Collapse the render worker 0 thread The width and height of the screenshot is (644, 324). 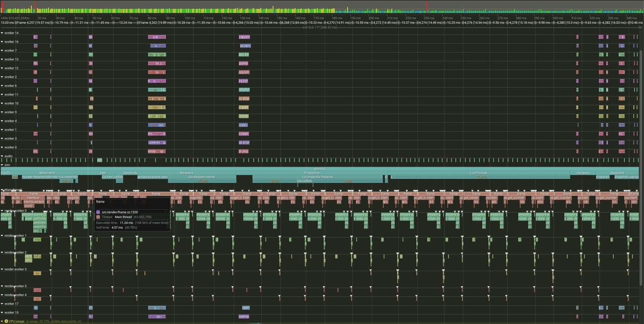coord(2,211)
